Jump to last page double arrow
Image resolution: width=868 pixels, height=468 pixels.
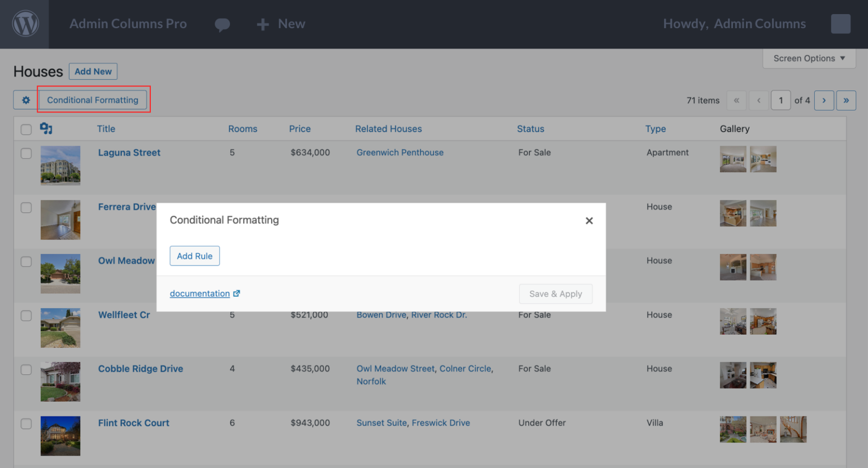pyautogui.click(x=846, y=100)
